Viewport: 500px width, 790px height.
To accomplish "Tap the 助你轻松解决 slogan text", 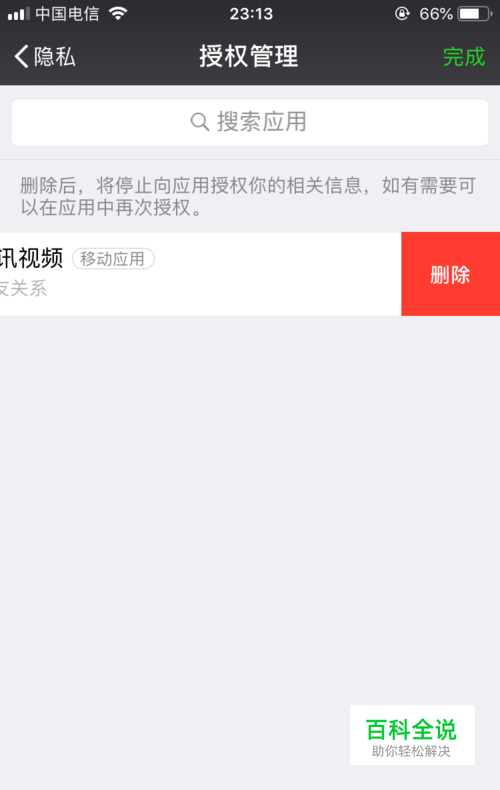I will 411,751.
